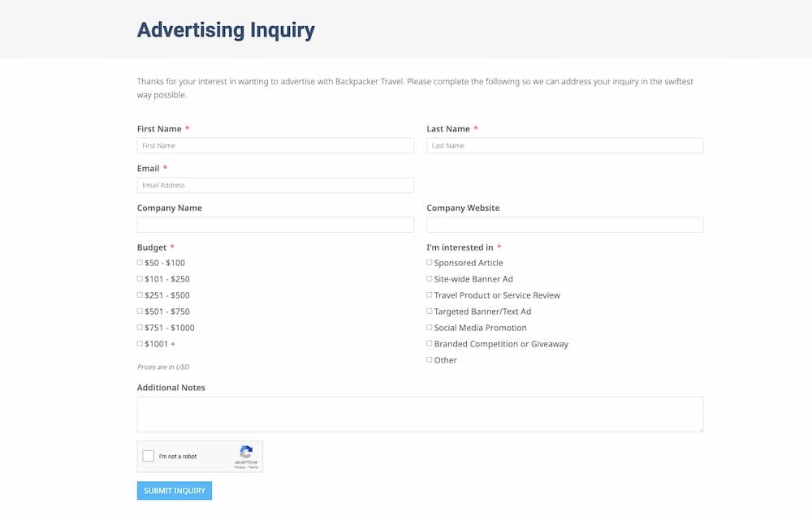Click the Last Name input field

[x=564, y=145]
